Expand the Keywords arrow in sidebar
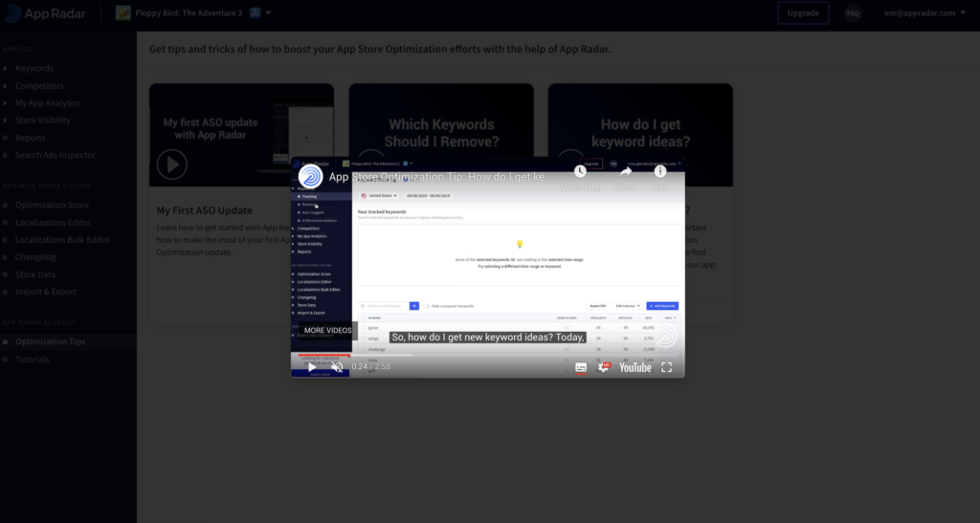Image resolution: width=980 pixels, height=523 pixels. click(x=5, y=68)
